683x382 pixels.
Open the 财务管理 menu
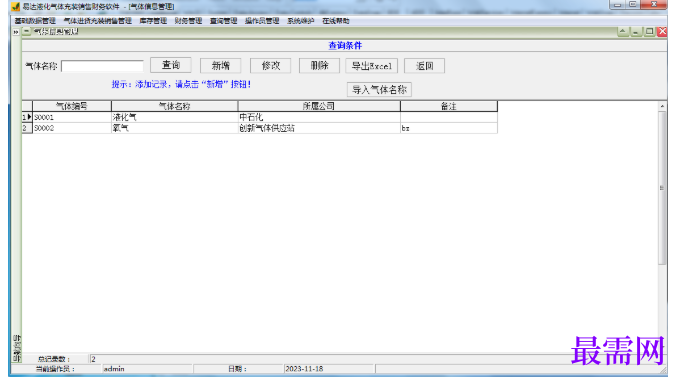[188, 20]
